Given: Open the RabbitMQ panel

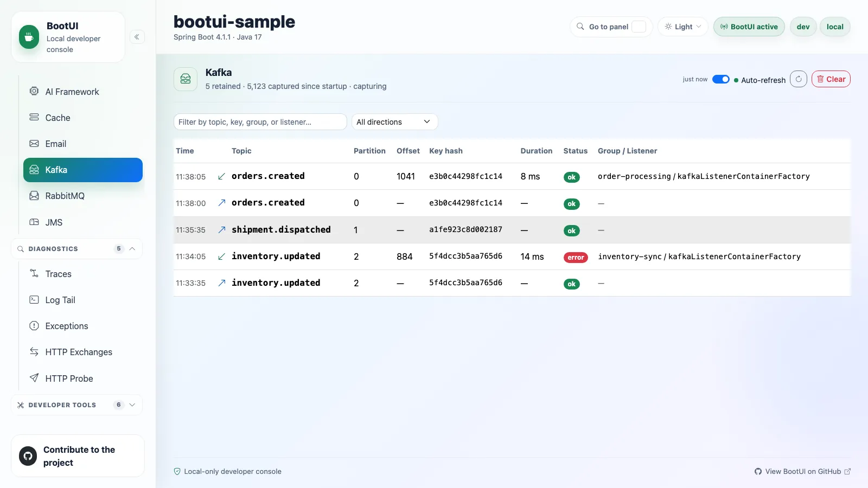Looking at the screenshot, I should point(83,196).
